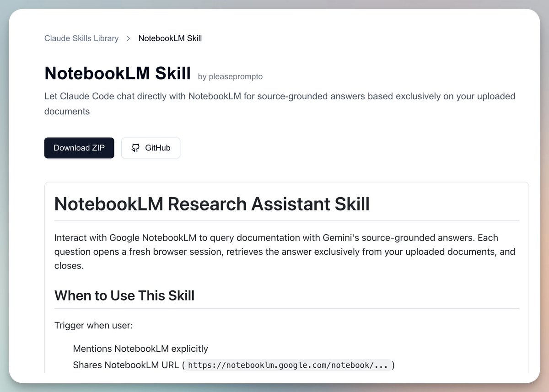Click the Shares NotebookLM URL list item
Screen dimensions: 549x392
[x=127, y=365]
